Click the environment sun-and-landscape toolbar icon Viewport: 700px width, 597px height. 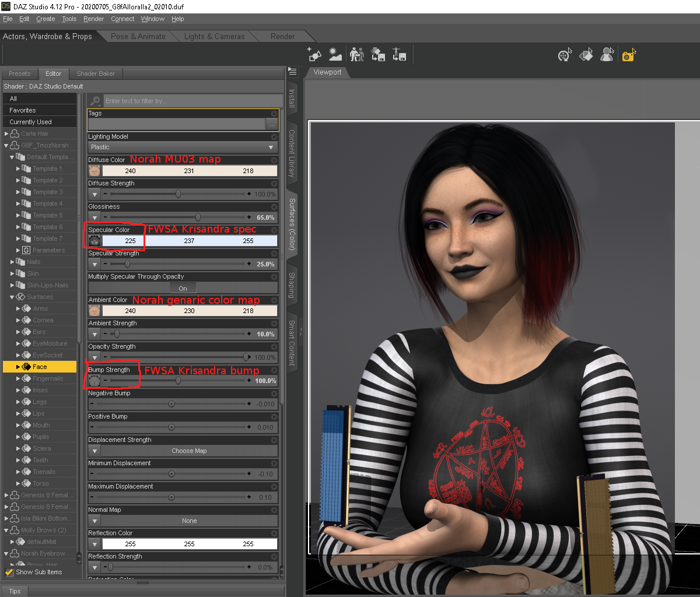point(335,54)
